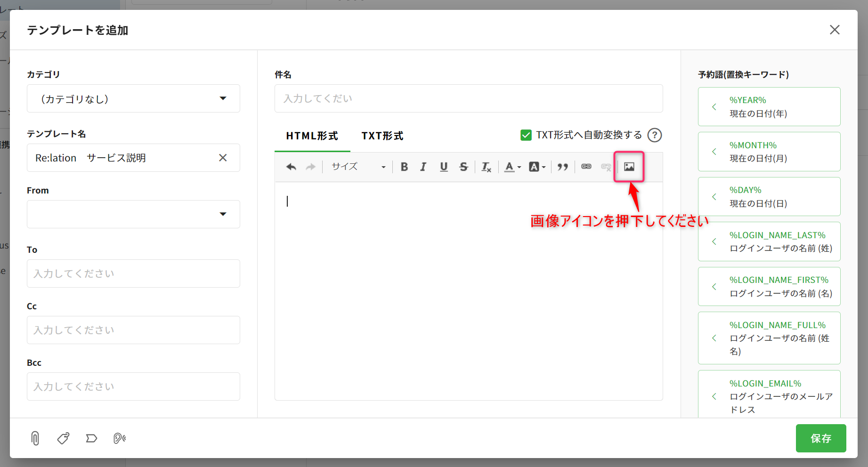
Task: Click the strikethrough button
Action: [463, 167]
